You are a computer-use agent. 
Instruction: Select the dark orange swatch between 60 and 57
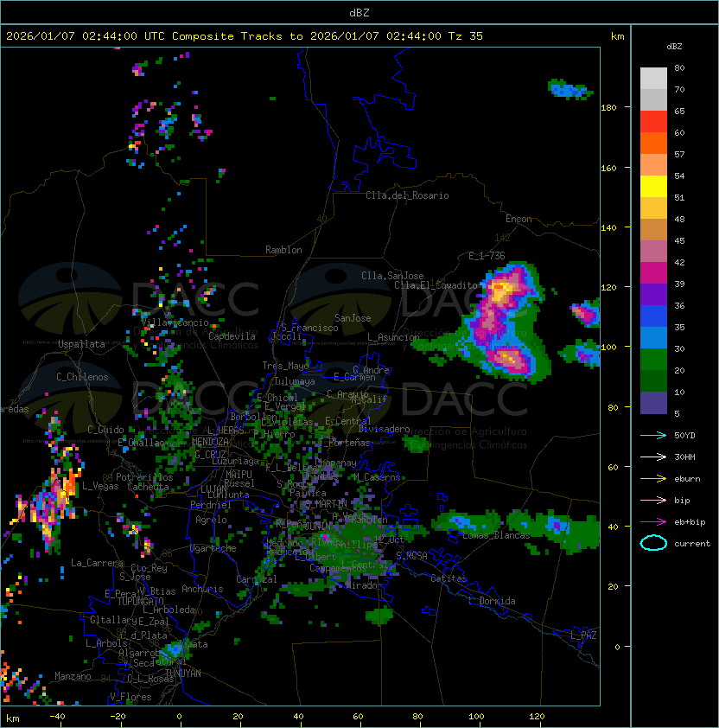[653, 143]
